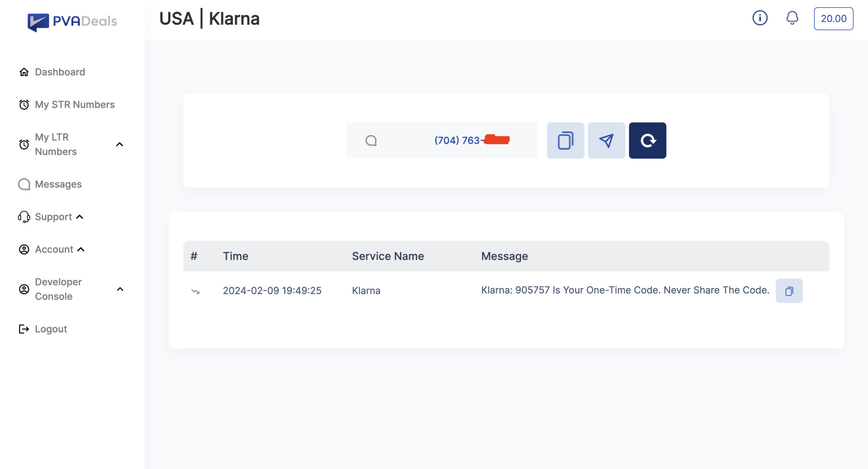Click the incoming arrow icon in Klarna row
Screen dimensions: 868x469
[195, 291]
